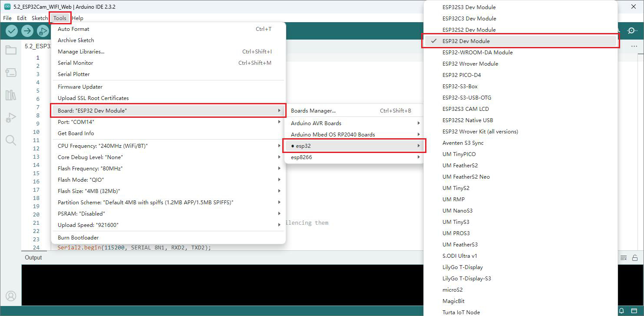
Task: Expand the PSRAM "Disabled" submenu
Action: pos(168,213)
